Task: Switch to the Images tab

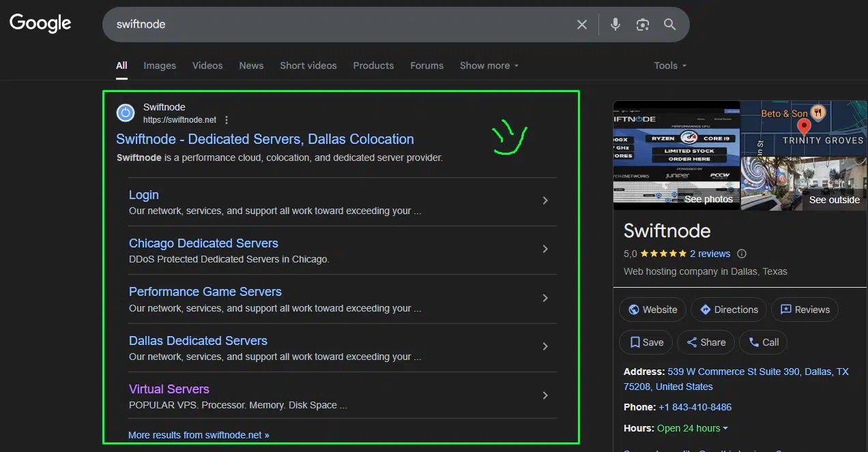Action: point(160,65)
